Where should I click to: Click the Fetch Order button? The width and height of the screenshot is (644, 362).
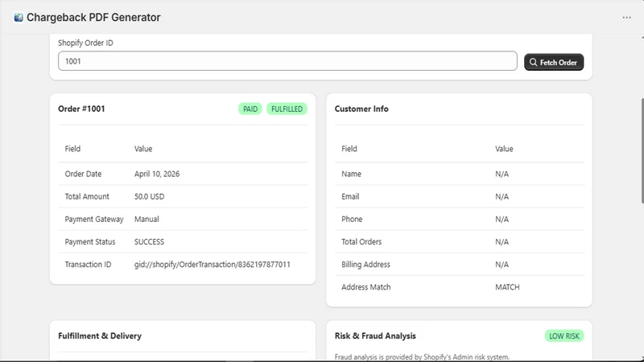(554, 62)
